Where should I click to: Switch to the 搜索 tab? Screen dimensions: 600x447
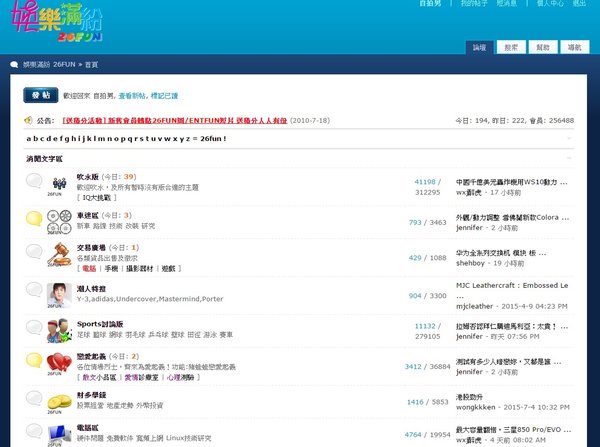(x=511, y=47)
